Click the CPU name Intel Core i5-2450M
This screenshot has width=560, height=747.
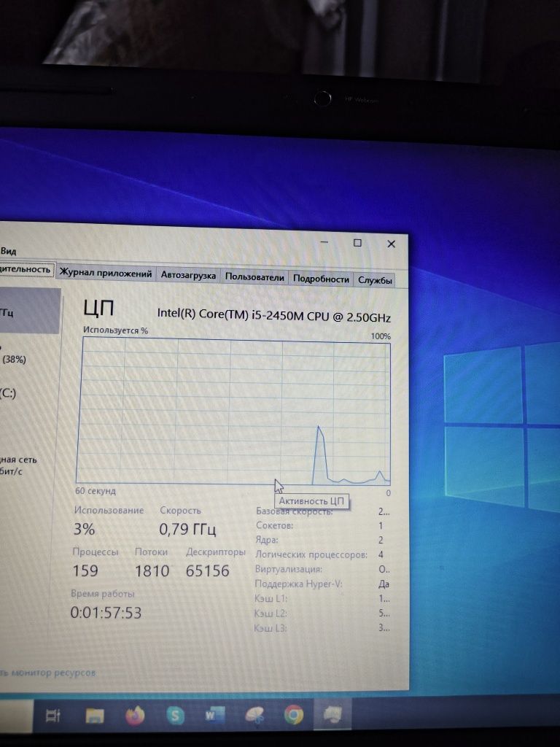pos(274,315)
